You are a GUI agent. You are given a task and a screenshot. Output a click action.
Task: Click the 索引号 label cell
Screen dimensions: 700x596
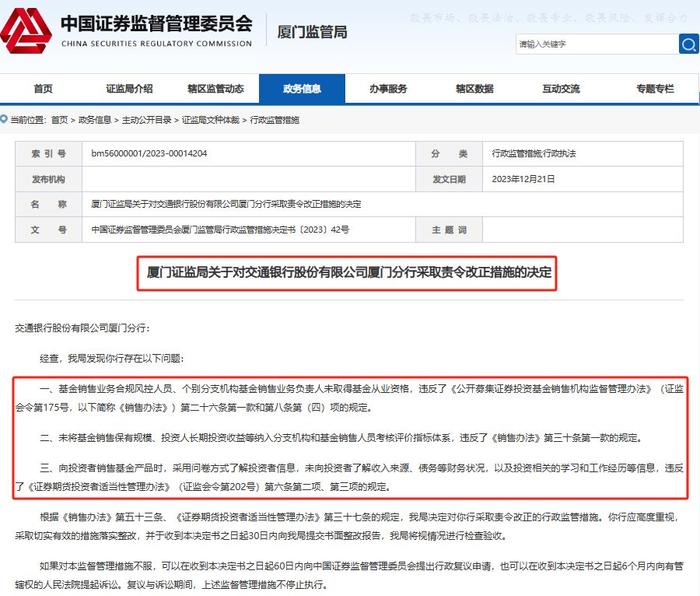49,154
